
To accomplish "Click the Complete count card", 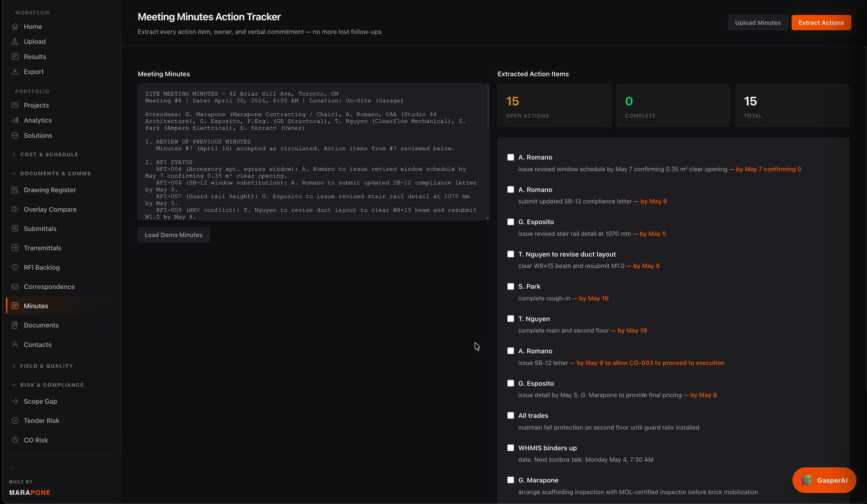I will [x=673, y=106].
